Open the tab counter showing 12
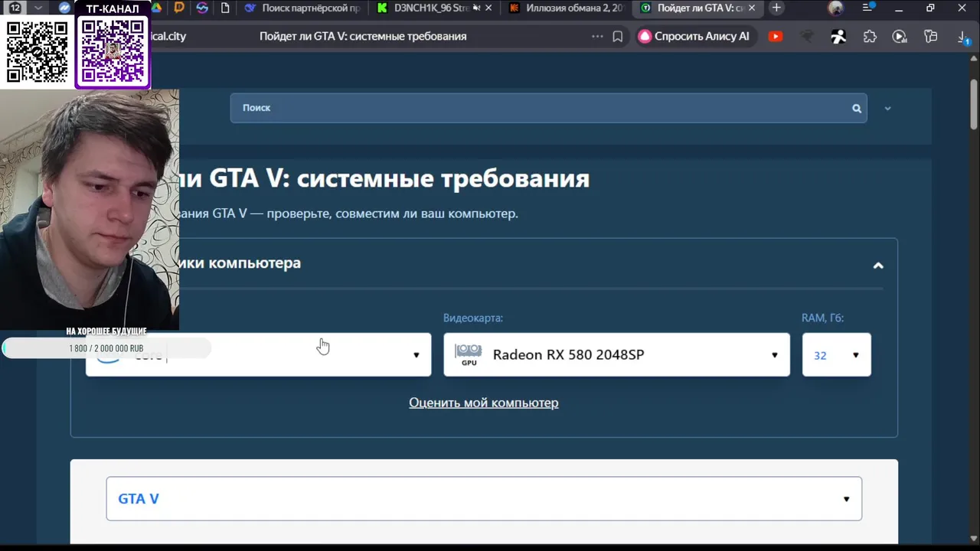 click(15, 8)
